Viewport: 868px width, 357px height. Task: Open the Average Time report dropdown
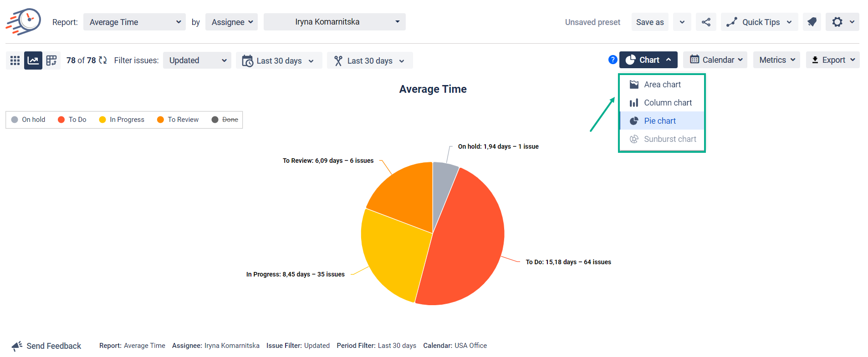tap(134, 22)
